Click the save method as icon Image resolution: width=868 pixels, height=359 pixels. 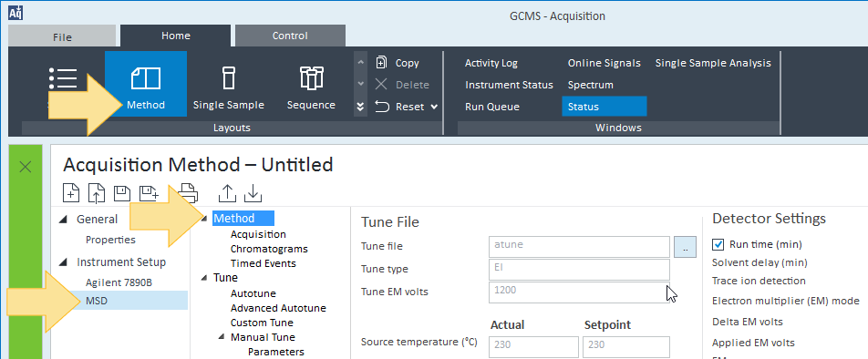coord(149,192)
